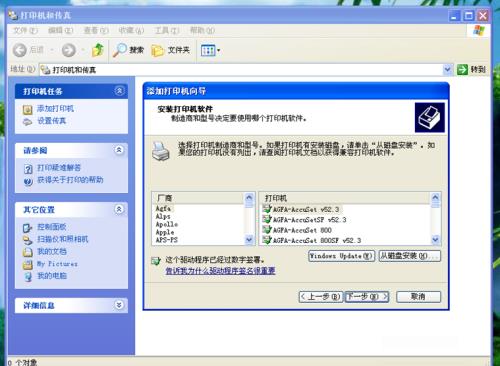
Task: Click the 从磁盘安装 button
Action: (x=410, y=256)
